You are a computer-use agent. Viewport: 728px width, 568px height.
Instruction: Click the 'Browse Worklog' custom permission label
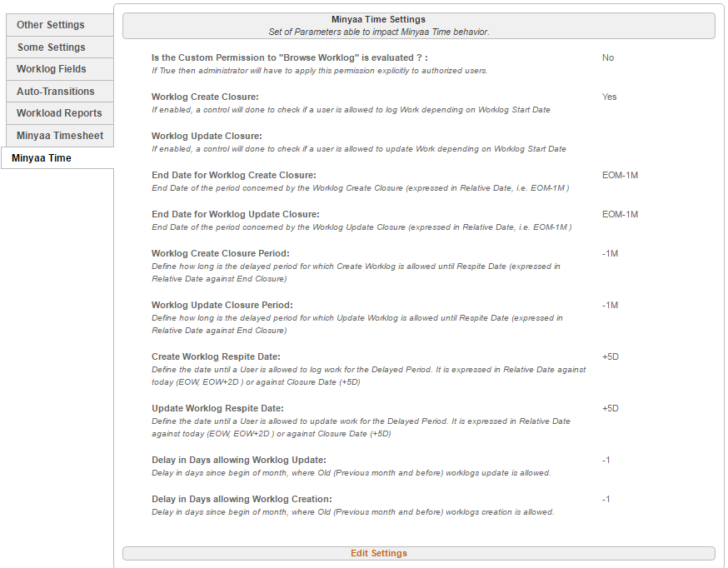tap(290, 58)
